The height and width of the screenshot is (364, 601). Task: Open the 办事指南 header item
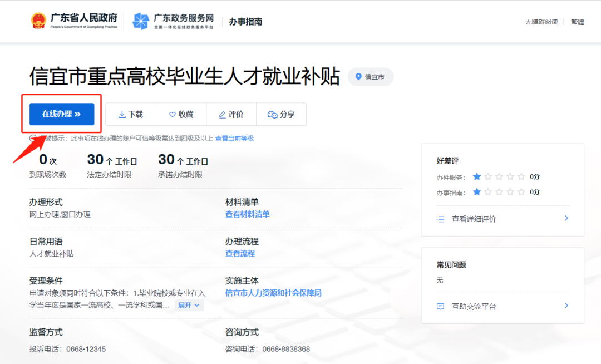click(x=246, y=22)
